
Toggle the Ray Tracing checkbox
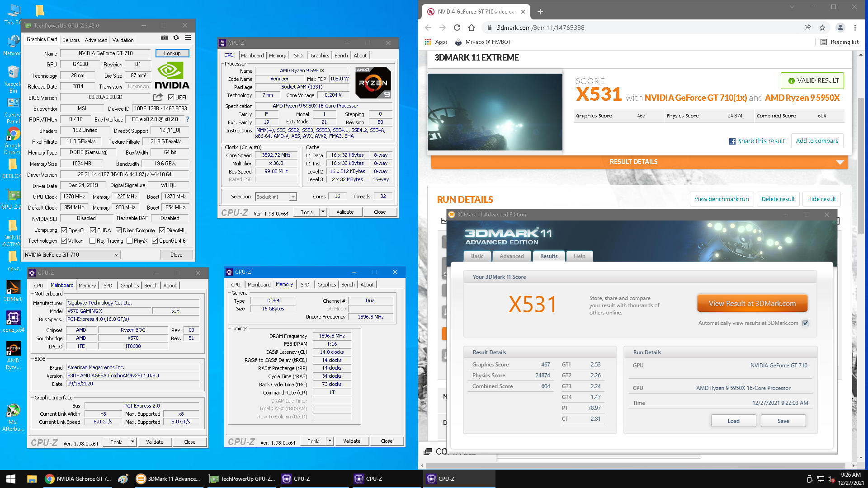click(x=92, y=241)
